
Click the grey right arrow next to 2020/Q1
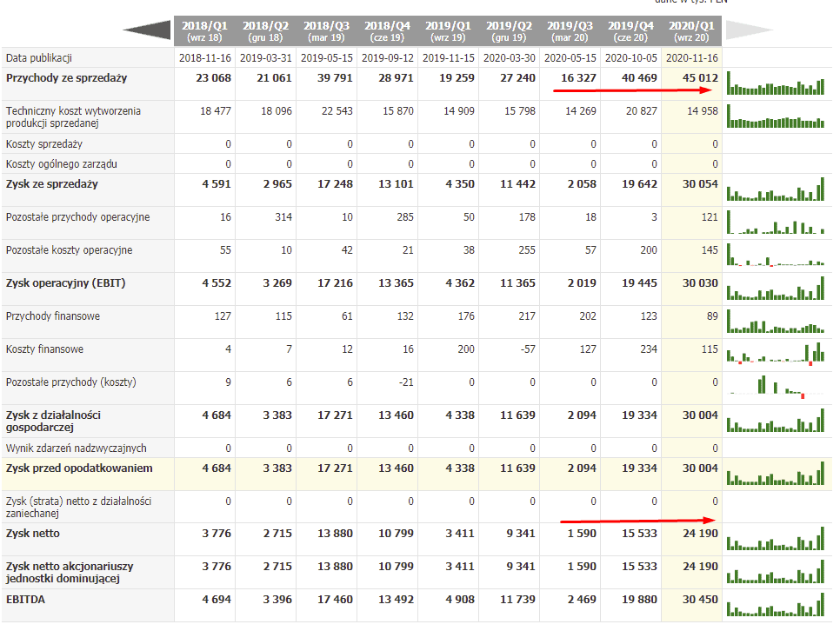[749, 31]
